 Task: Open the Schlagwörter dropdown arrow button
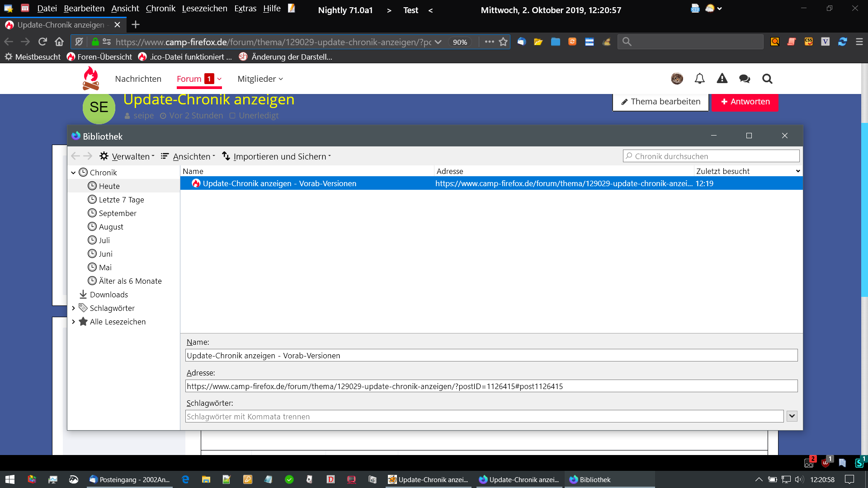tap(792, 416)
